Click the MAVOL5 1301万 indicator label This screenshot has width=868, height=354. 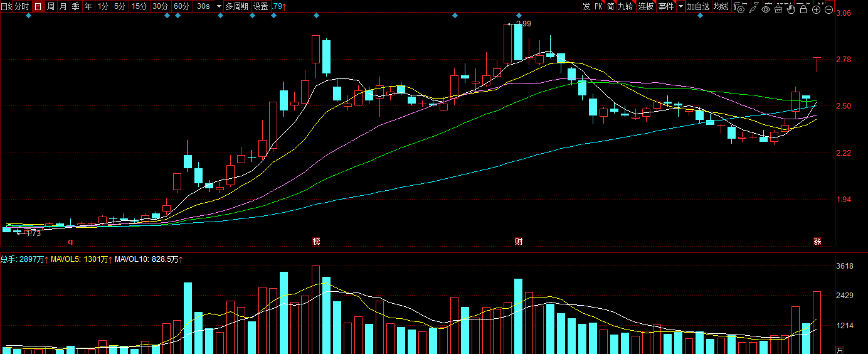point(80,259)
